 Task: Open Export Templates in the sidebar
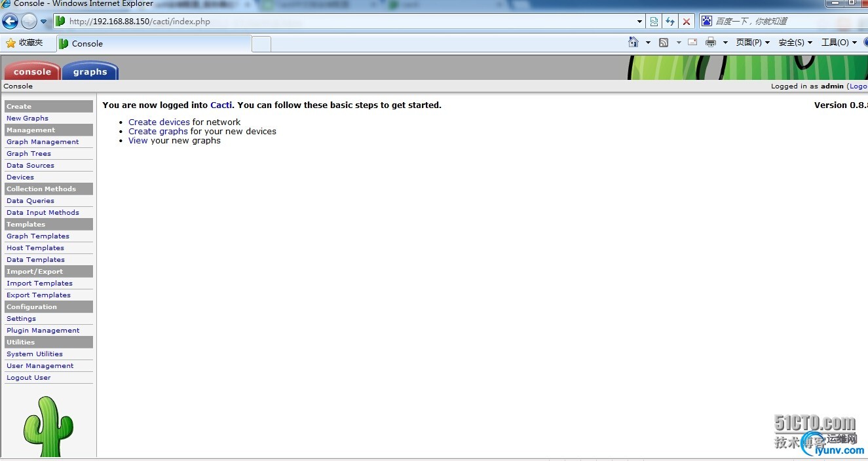(39, 295)
